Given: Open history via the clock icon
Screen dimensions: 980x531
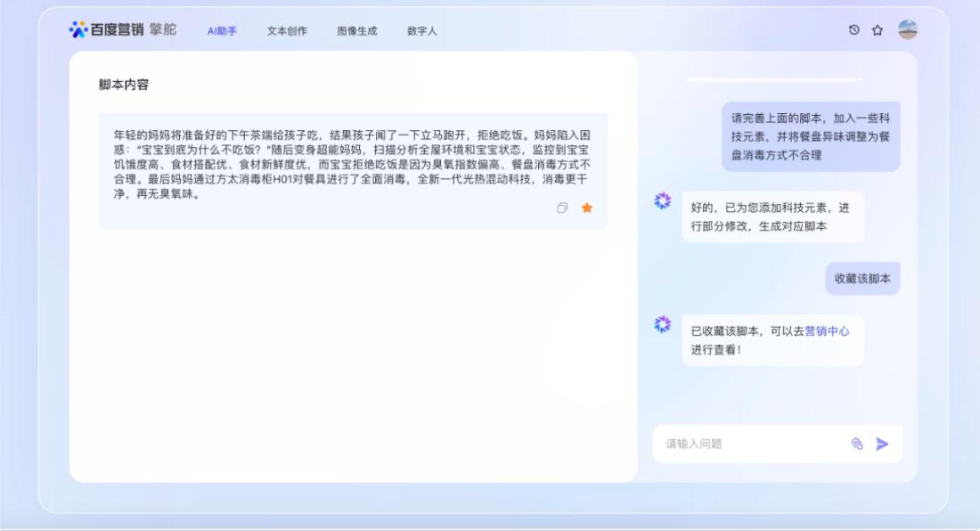Looking at the screenshot, I should pos(854,30).
